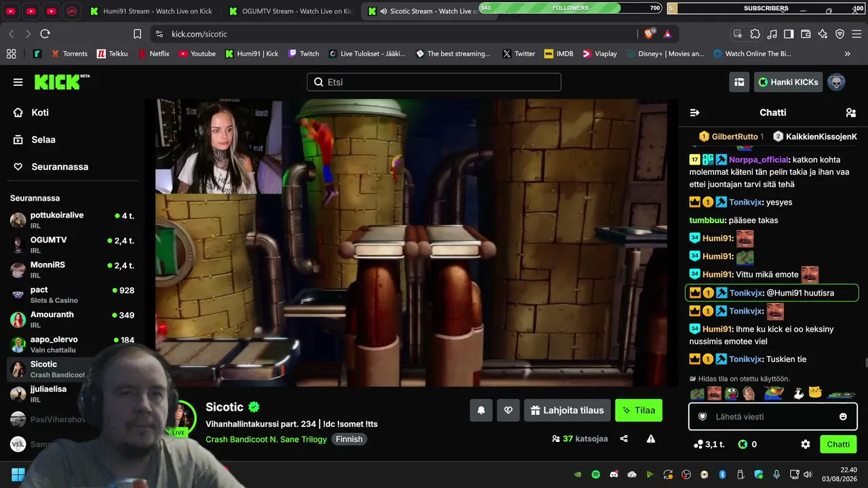Open pact channel in sidebar
Screen dimensions: 868x488
(73, 294)
